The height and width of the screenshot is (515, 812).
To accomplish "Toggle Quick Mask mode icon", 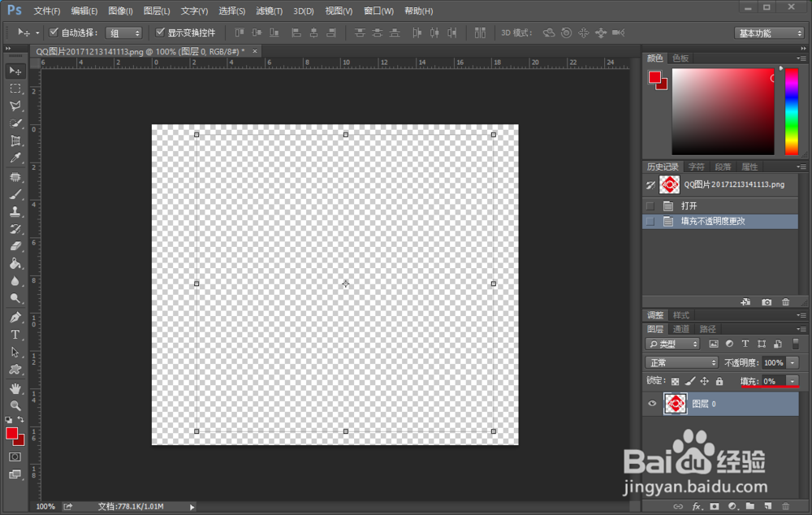I will 15,457.
